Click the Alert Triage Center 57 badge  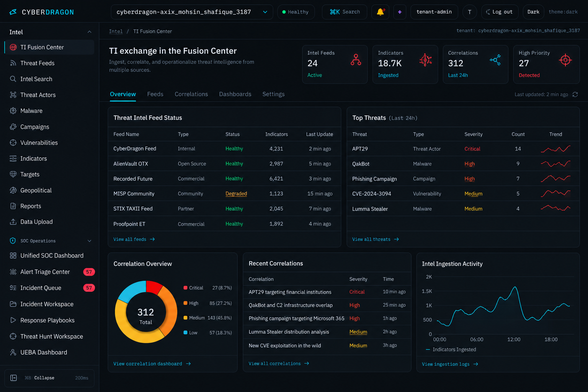89,272
